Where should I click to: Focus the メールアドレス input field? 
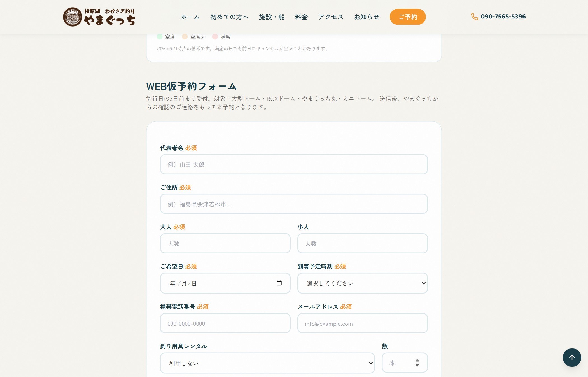(x=362, y=323)
